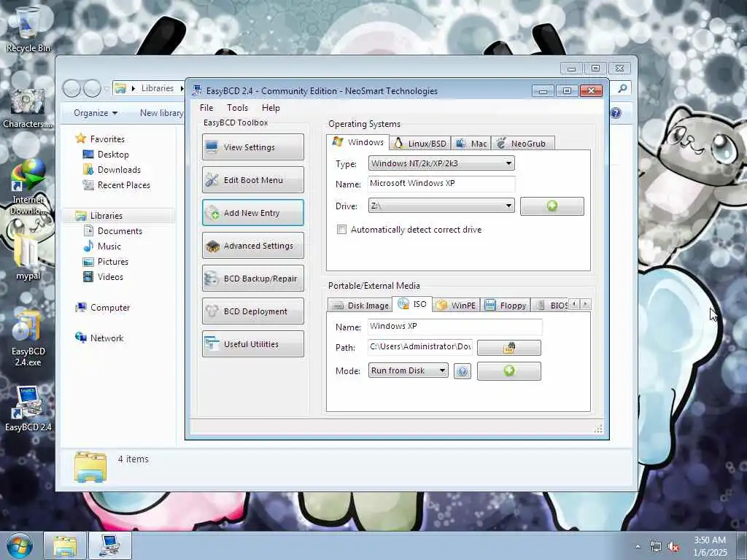This screenshot has height=560, width=747.
Task: Click the EasyBCD taskbar button
Action: pyautogui.click(x=109, y=545)
